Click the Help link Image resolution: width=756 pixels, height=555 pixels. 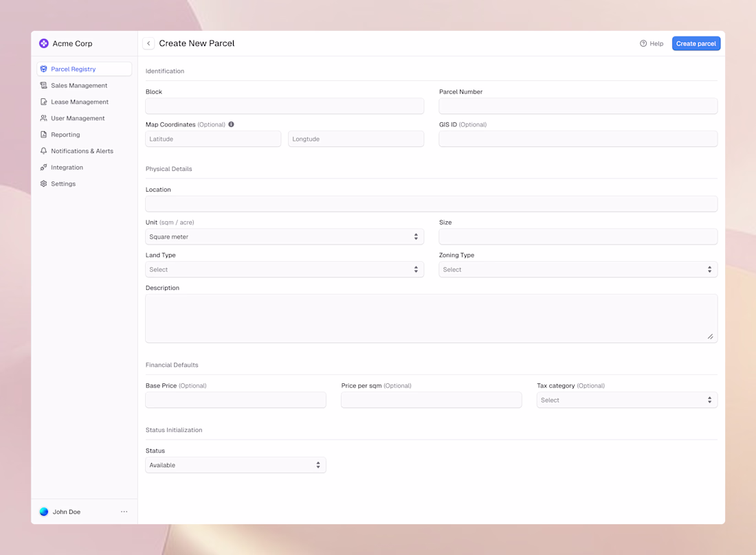652,43
